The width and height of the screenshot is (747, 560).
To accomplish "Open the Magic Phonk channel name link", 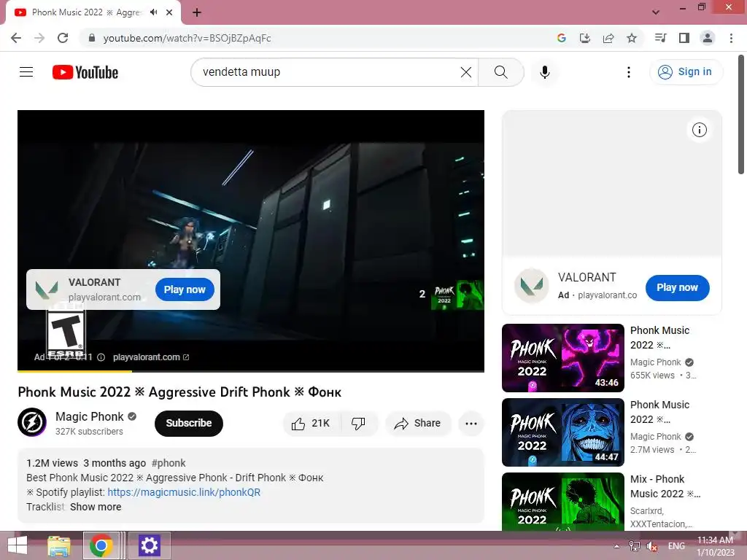I will (x=90, y=416).
